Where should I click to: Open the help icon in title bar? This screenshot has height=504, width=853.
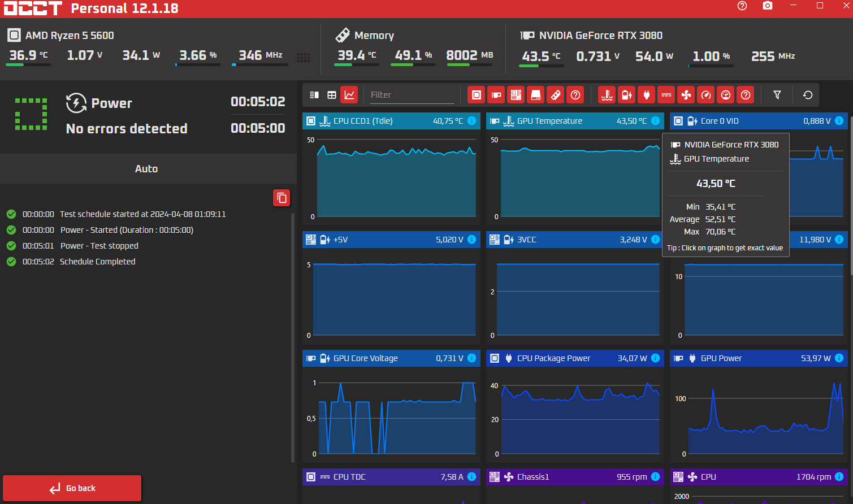[742, 6]
